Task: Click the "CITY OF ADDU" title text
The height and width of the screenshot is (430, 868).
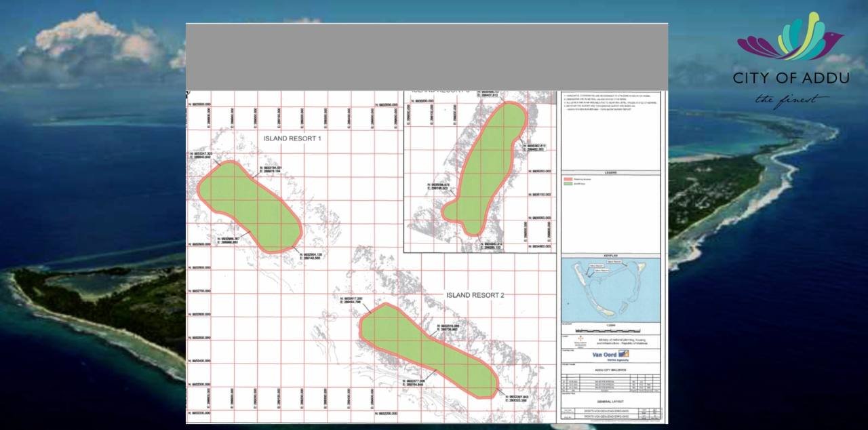Action: pos(790,78)
